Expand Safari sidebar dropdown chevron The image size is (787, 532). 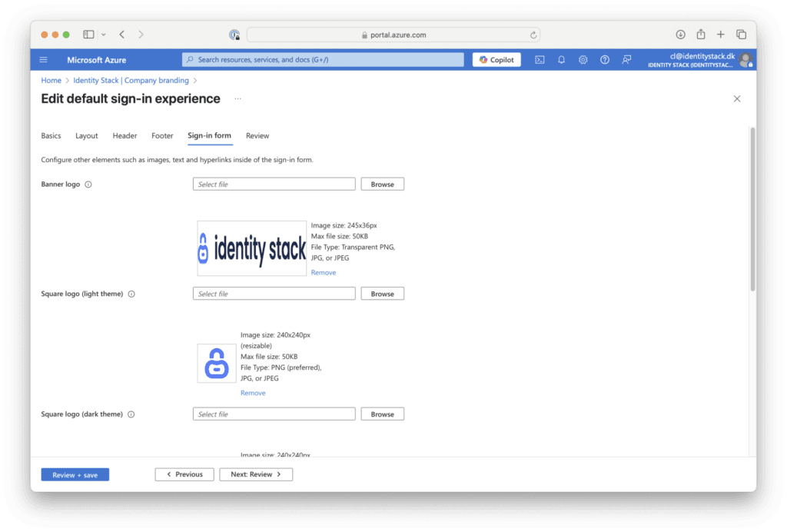click(x=104, y=35)
